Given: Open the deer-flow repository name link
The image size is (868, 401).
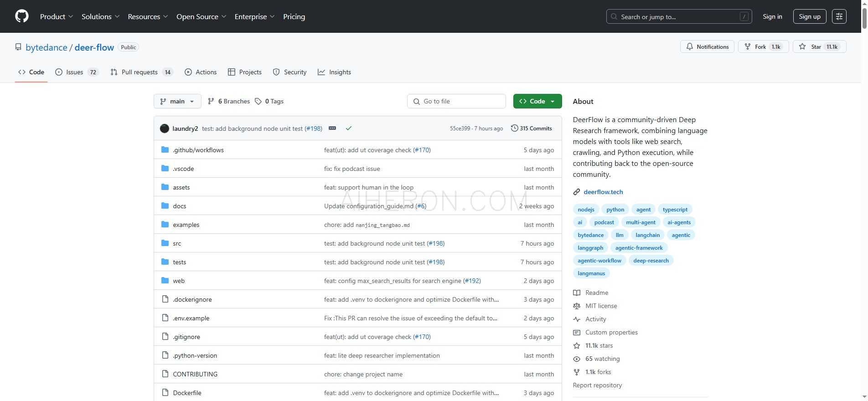Looking at the screenshot, I should click(x=94, y=47).
